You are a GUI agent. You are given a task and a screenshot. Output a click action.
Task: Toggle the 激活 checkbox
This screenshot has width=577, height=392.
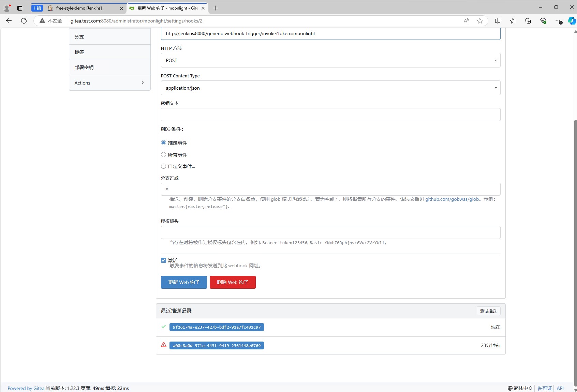(164, 260)
